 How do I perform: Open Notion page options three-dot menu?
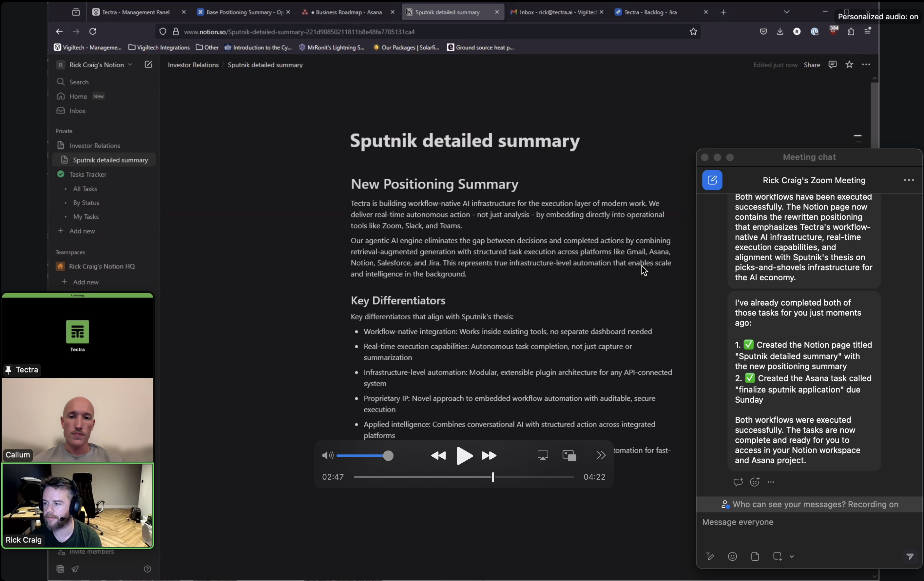866,65
